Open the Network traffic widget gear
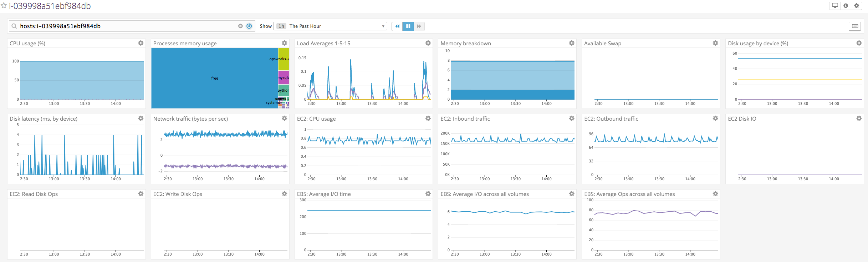The height and width of the screenshot is (262, 868). pos(285,118)
